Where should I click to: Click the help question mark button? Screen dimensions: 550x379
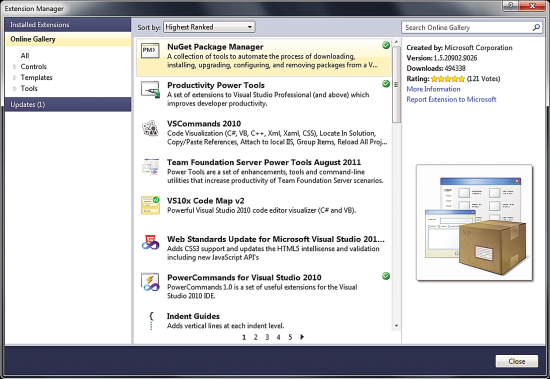click(x=511, y=6)
